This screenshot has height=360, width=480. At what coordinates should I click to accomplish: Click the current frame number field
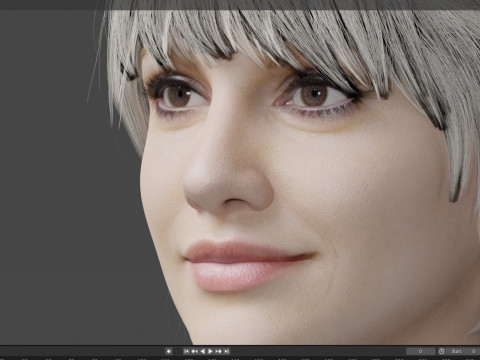click(x=420, y=351)
